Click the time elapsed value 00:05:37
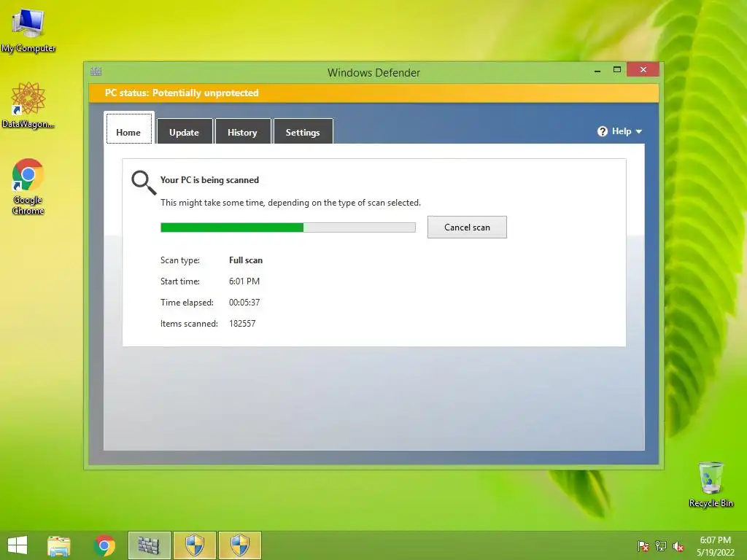Viewport: 747px width, 560px height. (x=244, y=303)
